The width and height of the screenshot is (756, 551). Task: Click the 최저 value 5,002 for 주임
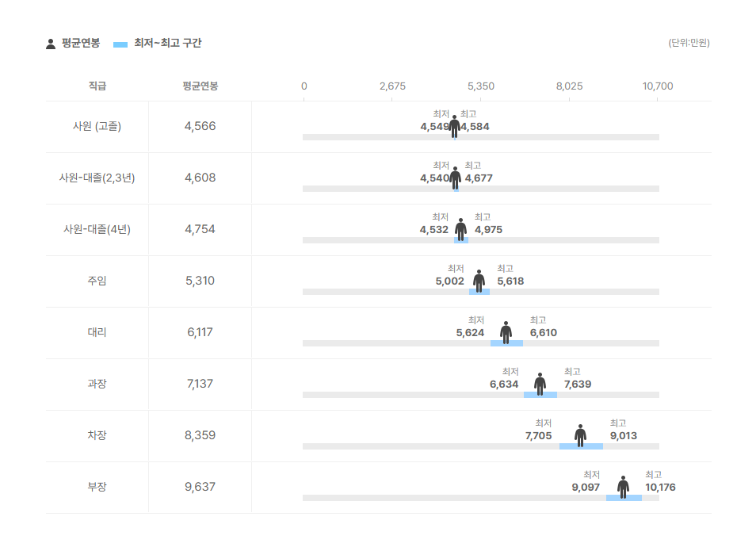pyautogui.click(x=450, y=281)
